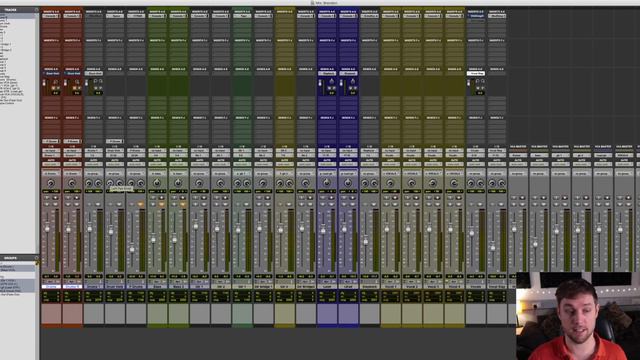This screenshot has width=640, height=360.
Task: Click the pan knob on the first red Drums strip
Action: (x=51, y=183)
